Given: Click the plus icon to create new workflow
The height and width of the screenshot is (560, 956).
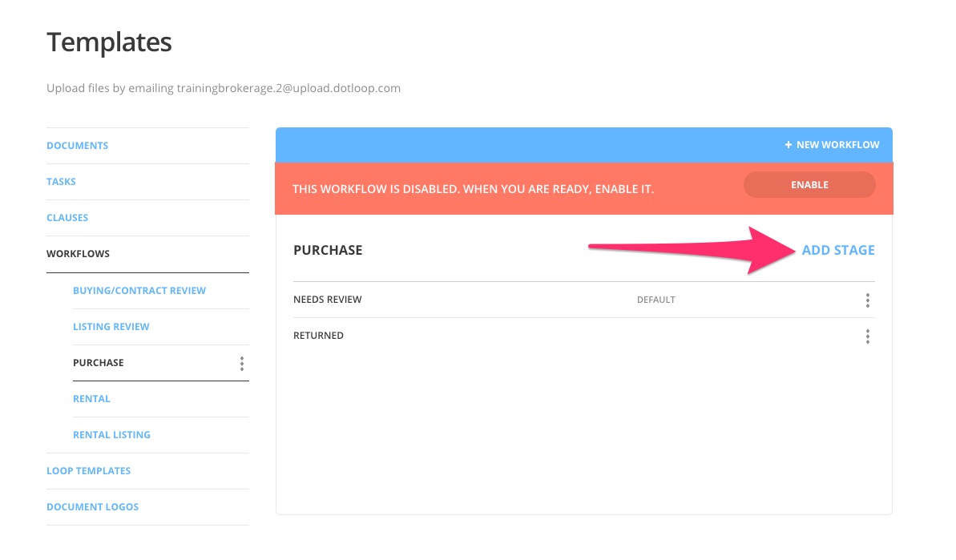Looking at the screenshot, I should pyautogui.click(x=787, y=145).
